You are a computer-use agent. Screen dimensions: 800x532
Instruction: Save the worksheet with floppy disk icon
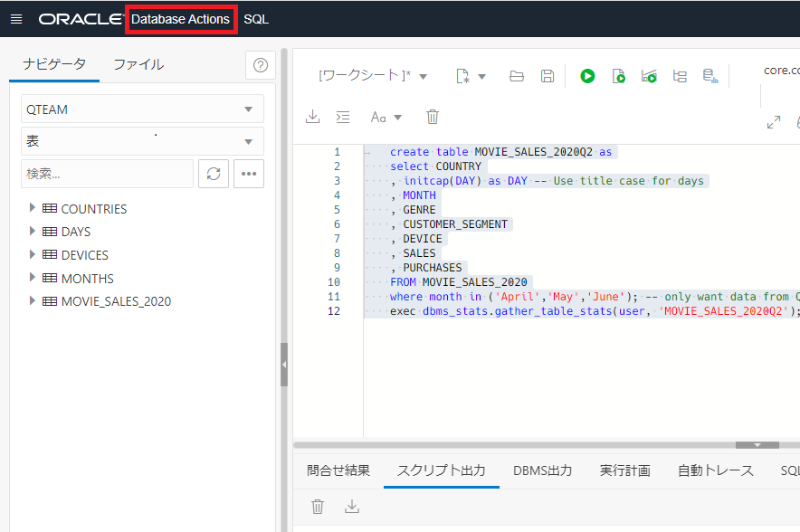click(548, 77)
